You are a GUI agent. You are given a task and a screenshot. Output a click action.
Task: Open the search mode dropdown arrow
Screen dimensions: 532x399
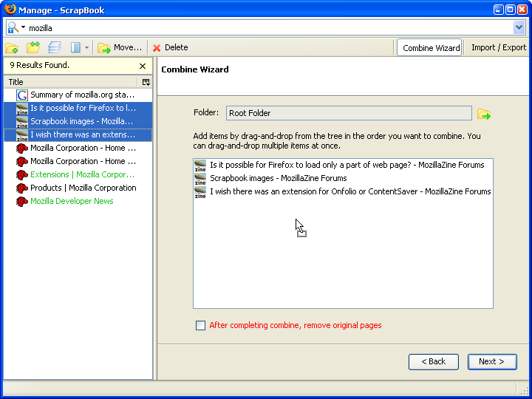click(x=23, y=27)
